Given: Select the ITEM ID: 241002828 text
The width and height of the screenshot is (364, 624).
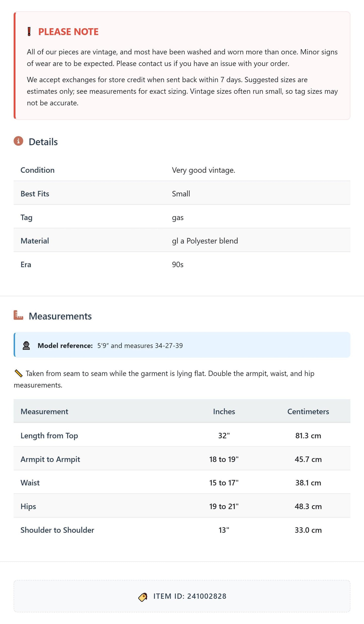Looking at the screenshot, I should point(190,596).
